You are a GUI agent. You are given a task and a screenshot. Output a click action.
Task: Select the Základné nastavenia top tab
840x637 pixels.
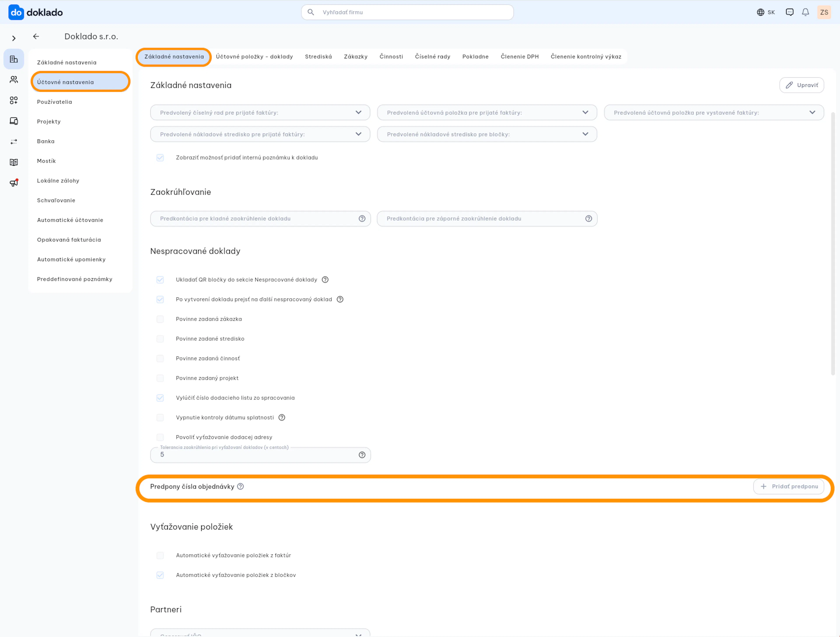pos(174,57)
